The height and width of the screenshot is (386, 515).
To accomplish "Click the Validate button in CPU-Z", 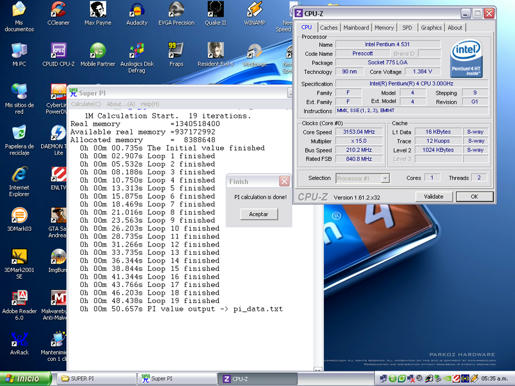I will (x=433, y=197).
